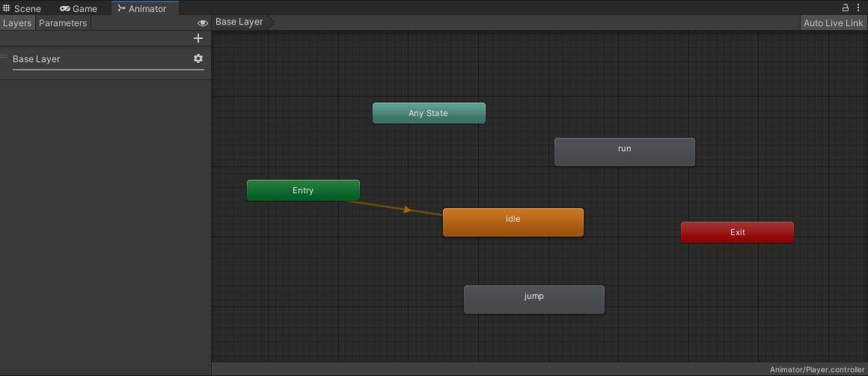Open the Parameters tab
This screenshot has height=376, width=868.
point(63,23)
